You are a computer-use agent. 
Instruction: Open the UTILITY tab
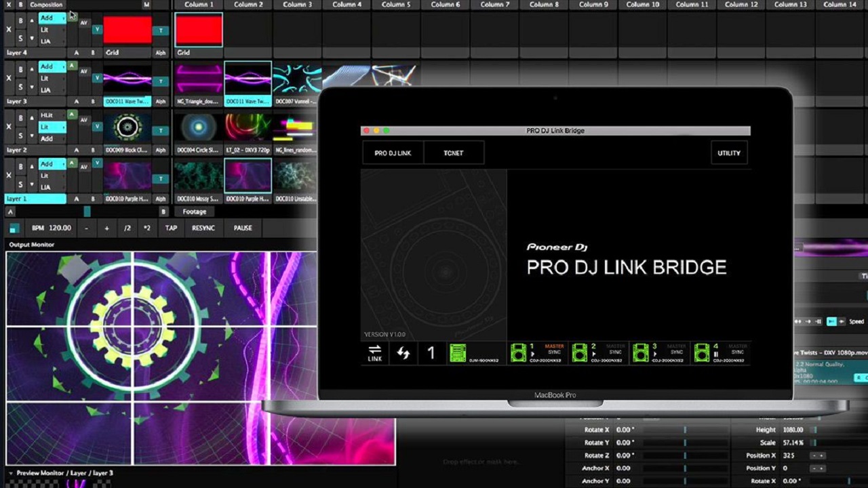[x=729, y=153]
